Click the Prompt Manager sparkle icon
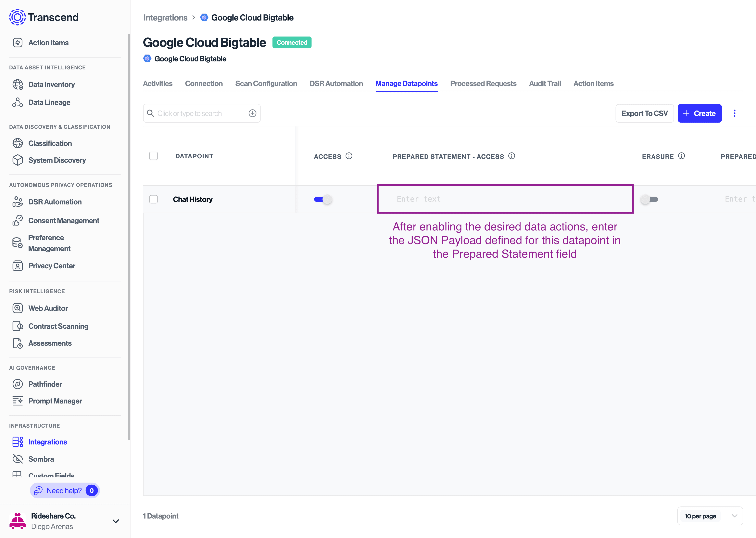 click(18, 401)
